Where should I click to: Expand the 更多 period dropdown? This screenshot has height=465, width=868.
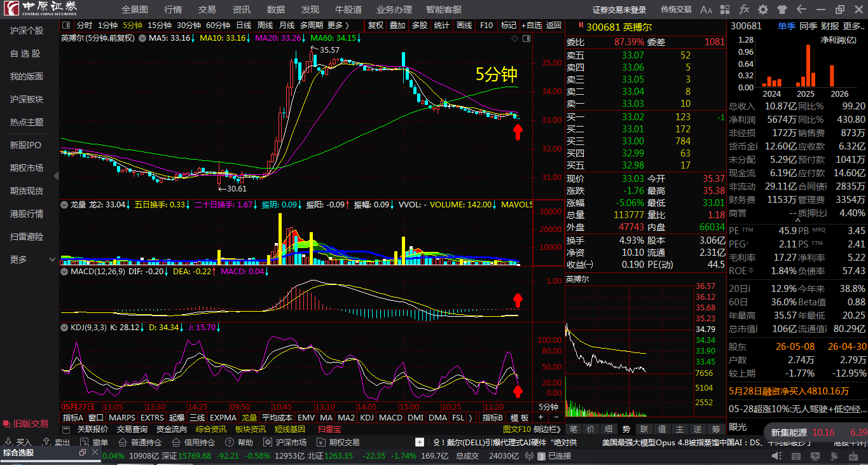pos(338,25)
